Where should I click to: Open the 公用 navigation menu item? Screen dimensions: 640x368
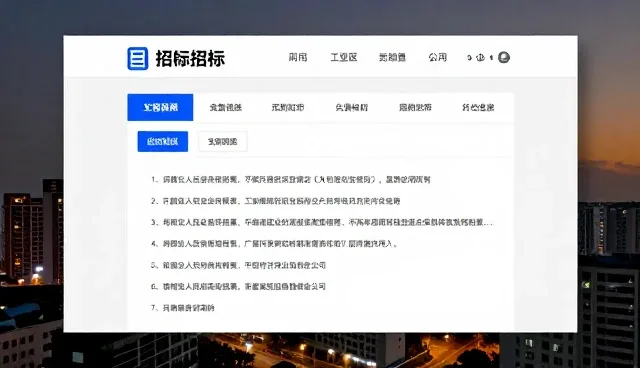438,58
